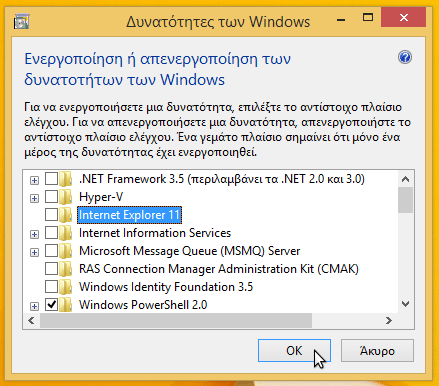
Task: Select the .NET Framework 3.5 label
Action: tap(222, 179)
